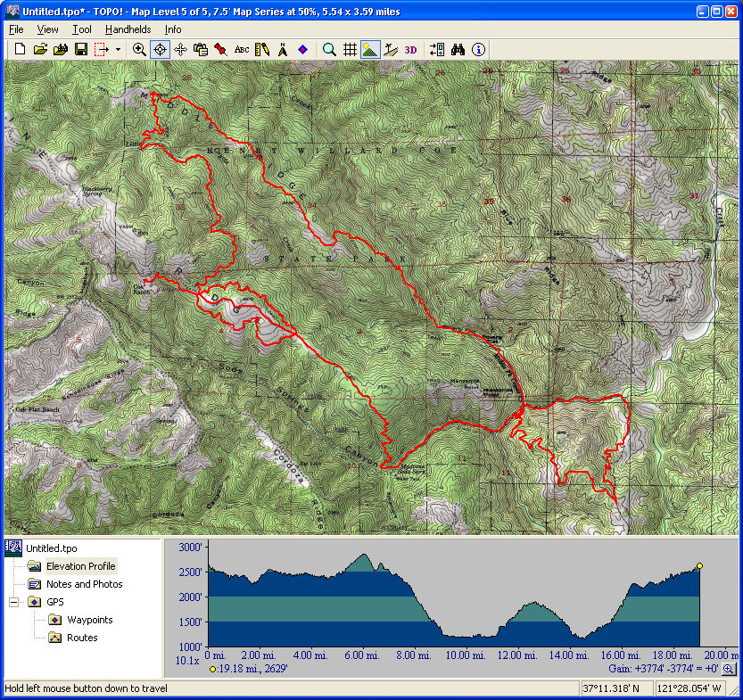Click the New document icon
The width and height of the screenshot is (743, 700).
coord(20,50)
